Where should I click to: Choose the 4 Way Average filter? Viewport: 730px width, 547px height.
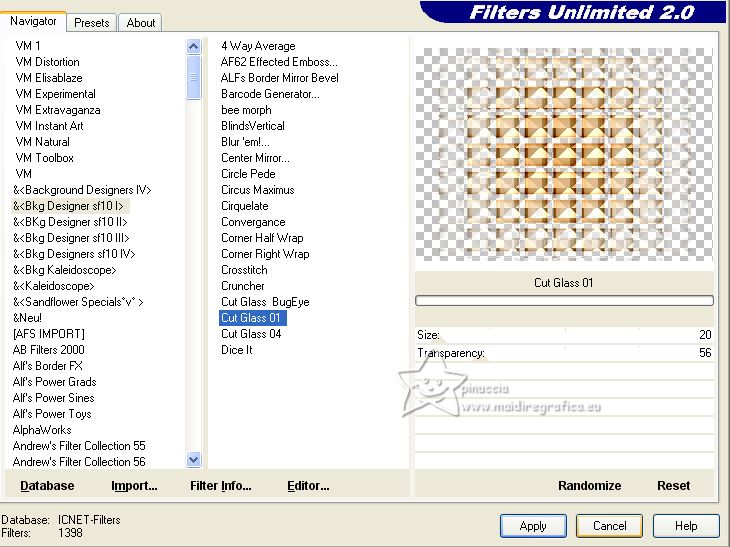(x=258, y=46)
